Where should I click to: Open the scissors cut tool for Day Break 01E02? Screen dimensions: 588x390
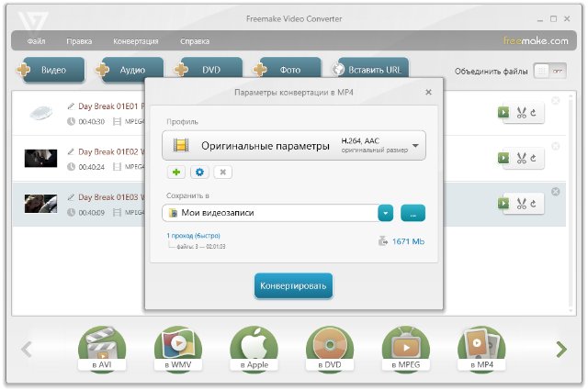(521, 158)
